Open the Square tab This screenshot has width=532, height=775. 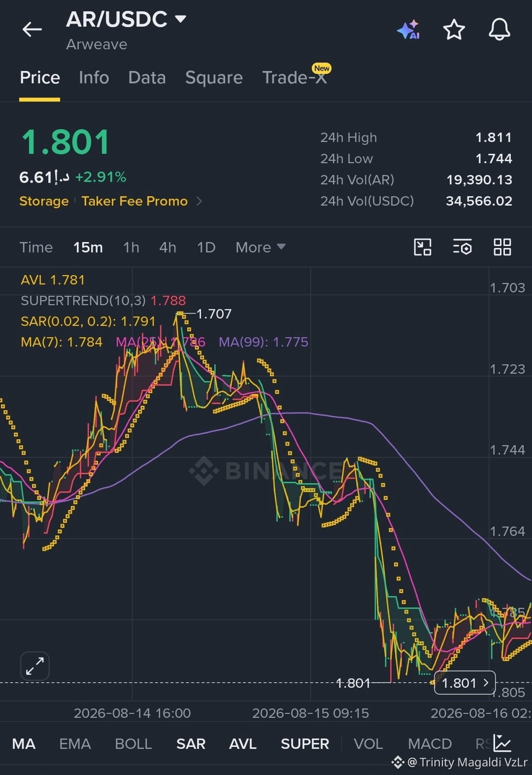coord(214,77)
